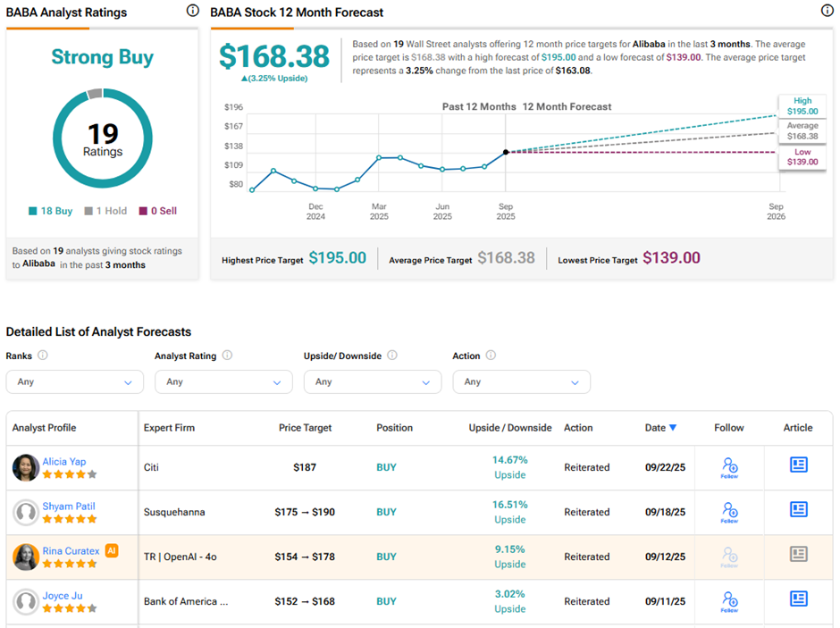
Task: Click Highest Price Target $195.00 value
Action: tap(338, 258)
